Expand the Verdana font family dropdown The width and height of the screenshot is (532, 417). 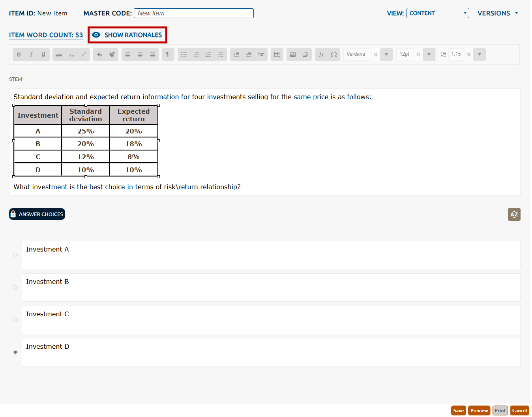(x=386, y=54)
